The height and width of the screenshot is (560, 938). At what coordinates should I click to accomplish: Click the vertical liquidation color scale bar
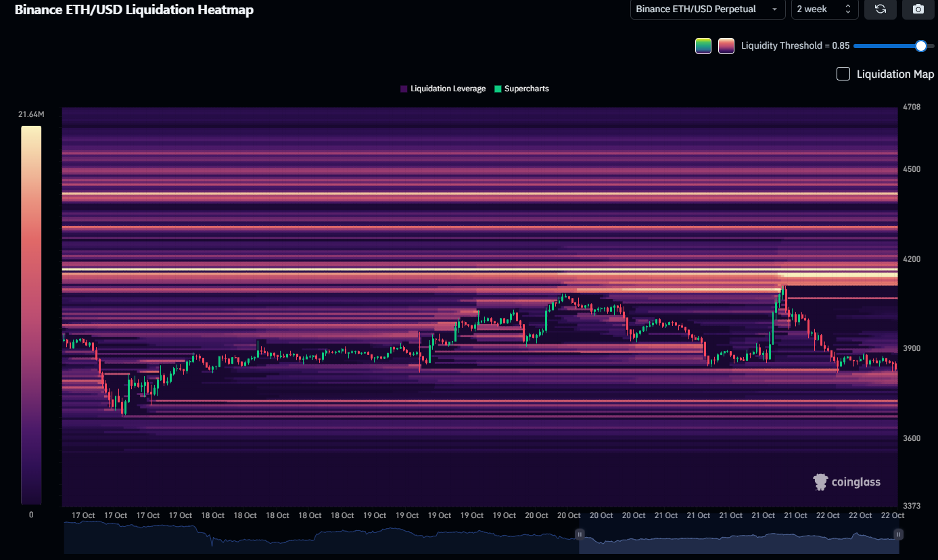tap(31, 315)
